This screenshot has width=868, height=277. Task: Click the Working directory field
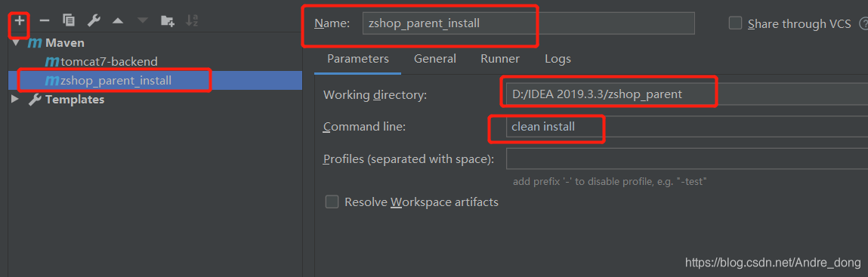click(x=687, y=94)
